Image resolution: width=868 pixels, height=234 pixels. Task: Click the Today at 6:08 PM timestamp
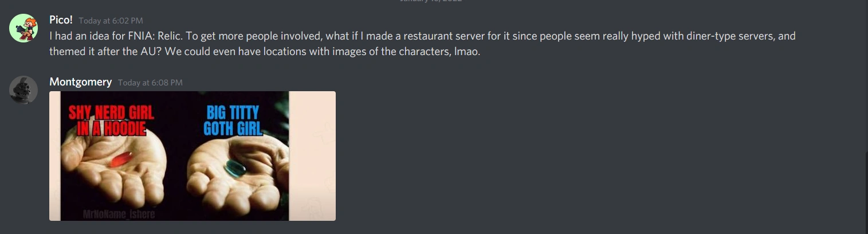(x=150, y=83)
